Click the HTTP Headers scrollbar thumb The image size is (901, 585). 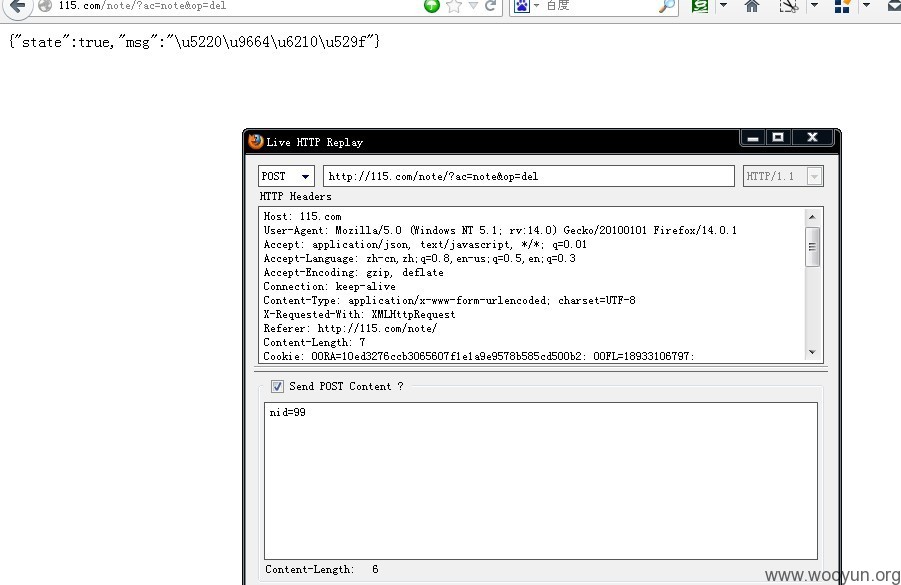(812, 247)
